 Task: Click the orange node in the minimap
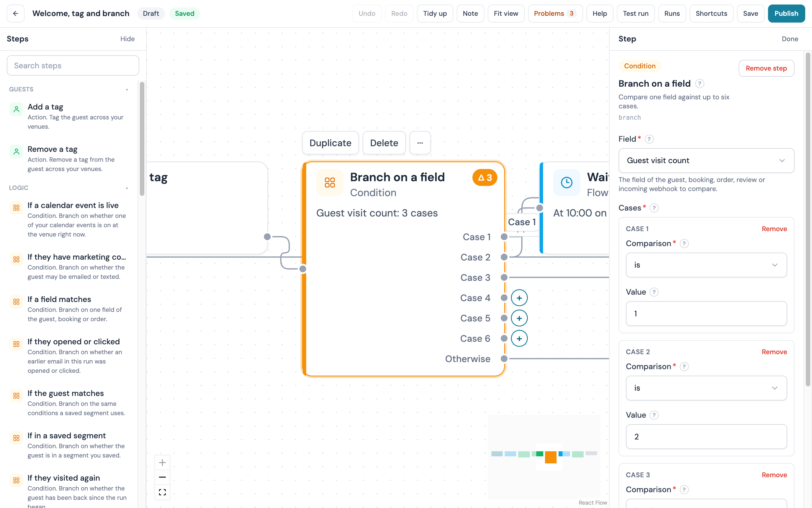[551, 457]
